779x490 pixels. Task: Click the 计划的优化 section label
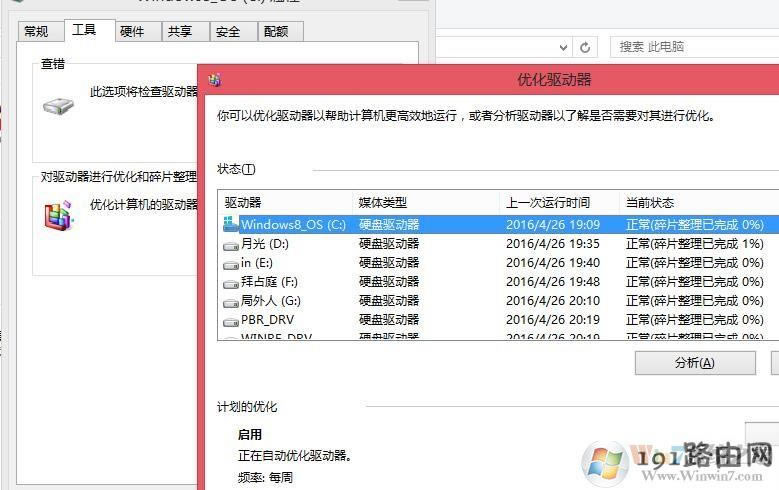pyautogui.click(x=247, y=407)
